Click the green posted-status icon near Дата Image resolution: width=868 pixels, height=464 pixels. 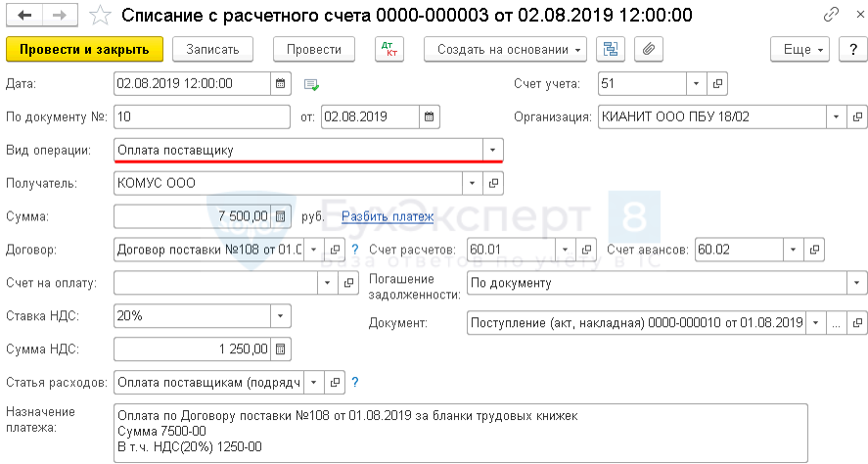coord(311,85)
